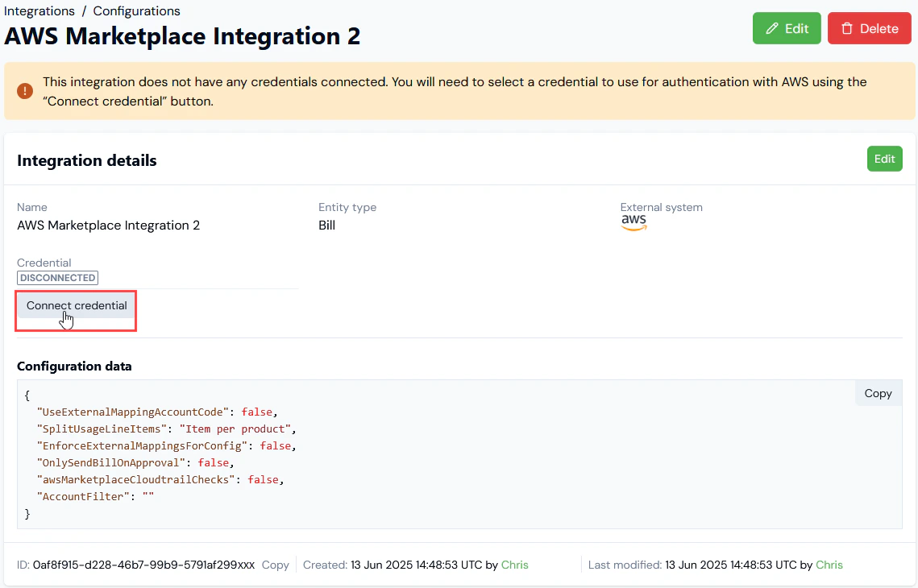The width and height of the screenshot is (918, 588).
Task: Click "AccountFilter" key in JSON
Action: [83, 497]
